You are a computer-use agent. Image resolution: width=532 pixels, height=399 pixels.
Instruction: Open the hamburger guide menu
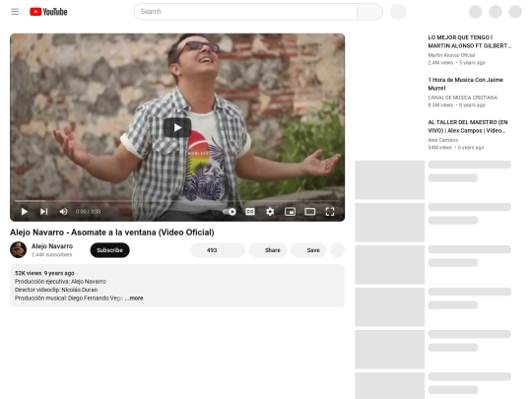pos(15,12)
